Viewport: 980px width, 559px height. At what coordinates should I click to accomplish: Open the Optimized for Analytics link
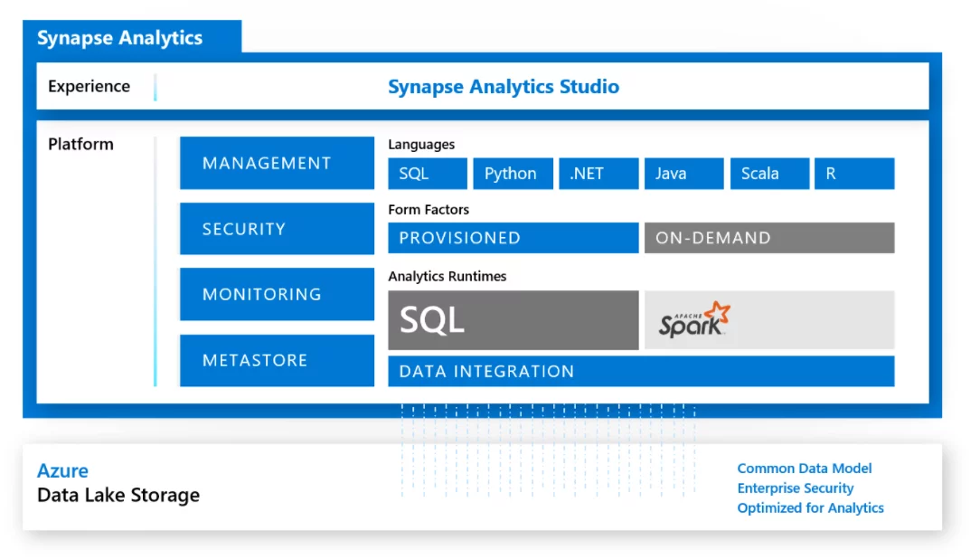[810, 507]
